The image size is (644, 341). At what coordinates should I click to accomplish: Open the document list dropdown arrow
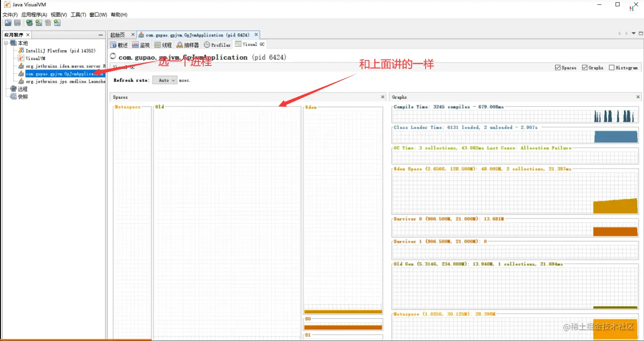(634, 33)
